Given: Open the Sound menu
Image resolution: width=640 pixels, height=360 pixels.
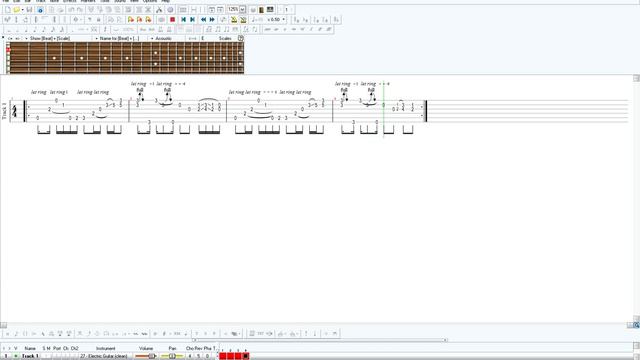Looking at the screenshot, I should [120, 1].
